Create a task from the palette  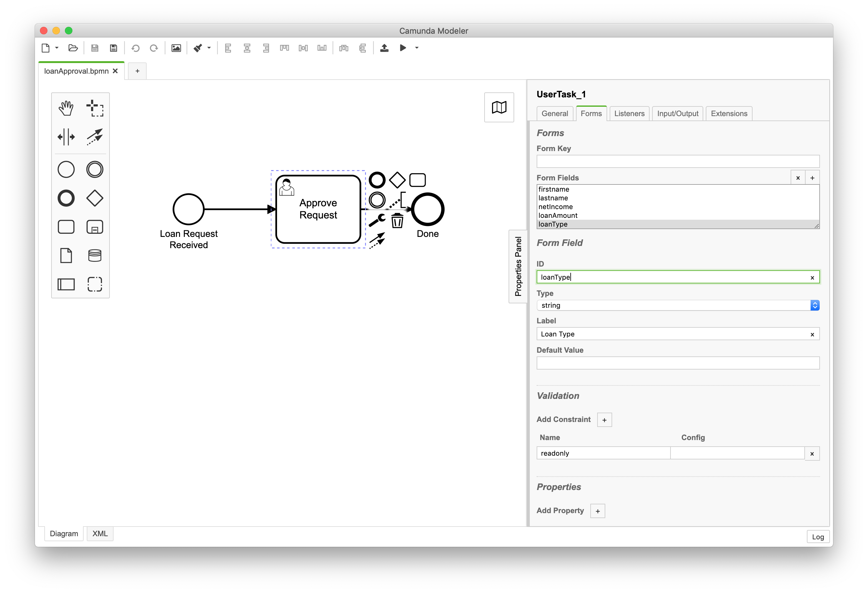(x=66, y=227)
